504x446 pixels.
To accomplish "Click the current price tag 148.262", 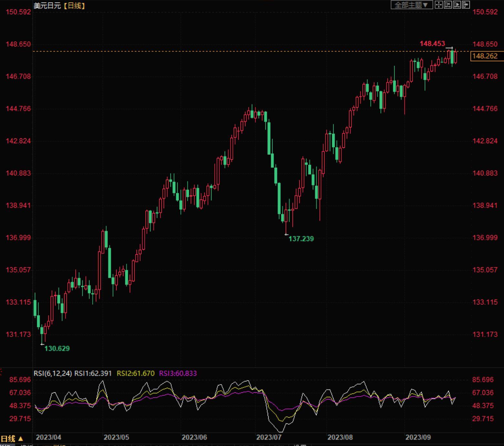I will click(x=487, y=56).
